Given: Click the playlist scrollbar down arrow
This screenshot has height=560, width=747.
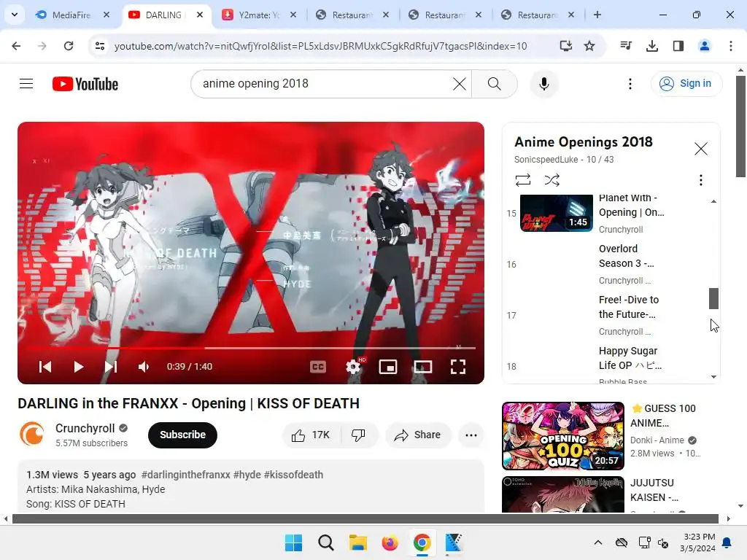Looking at the screenshot, I should click(x=713, y=377).
